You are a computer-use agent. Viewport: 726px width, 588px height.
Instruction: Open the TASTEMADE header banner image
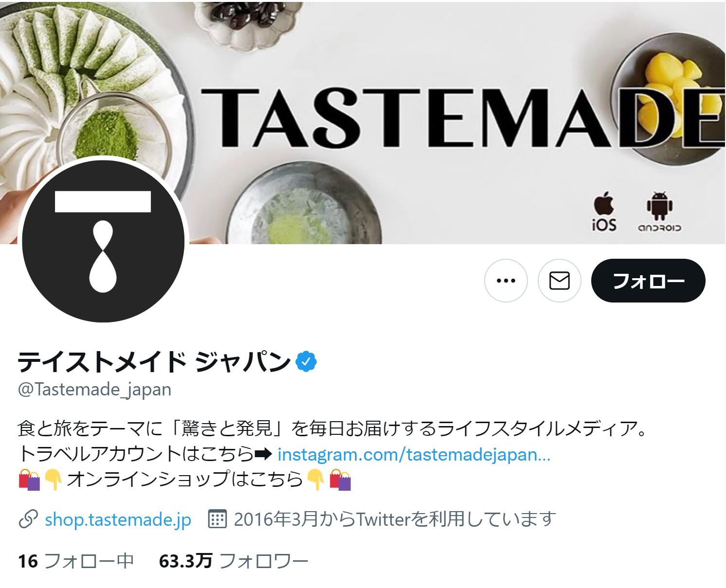pyautogui.click(x=363, y=122)
